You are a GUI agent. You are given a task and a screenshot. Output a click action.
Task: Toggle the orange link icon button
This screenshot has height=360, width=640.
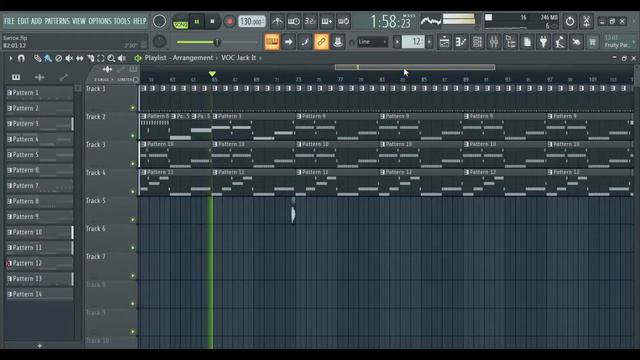click(321, 42)
